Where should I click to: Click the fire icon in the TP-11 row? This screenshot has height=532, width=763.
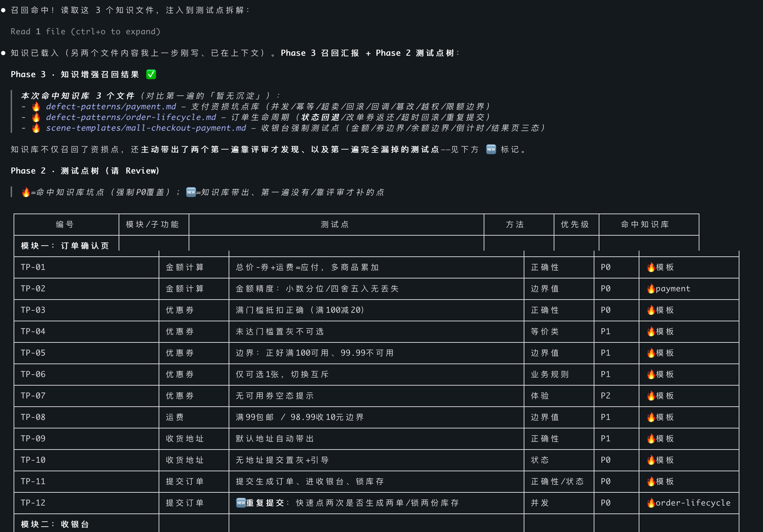point(651,481)
